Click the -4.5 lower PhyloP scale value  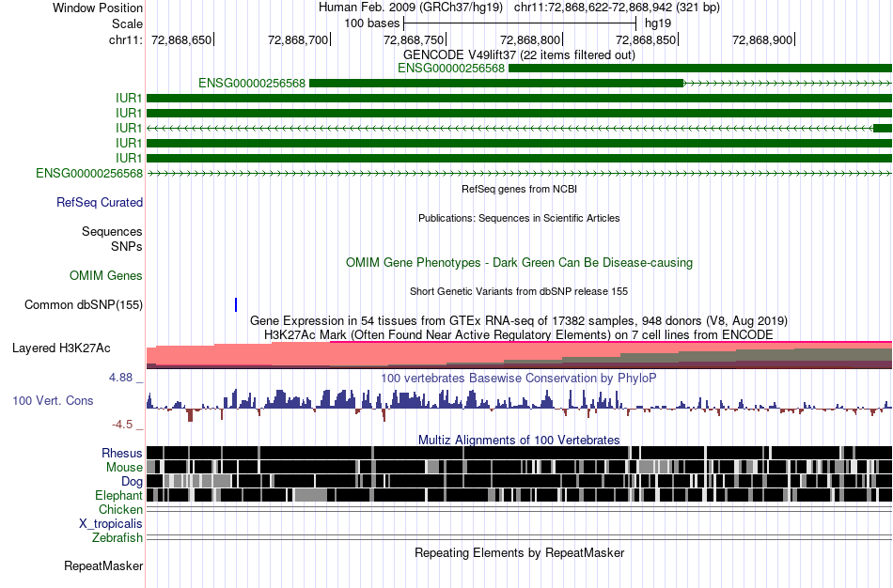point(122,424)
